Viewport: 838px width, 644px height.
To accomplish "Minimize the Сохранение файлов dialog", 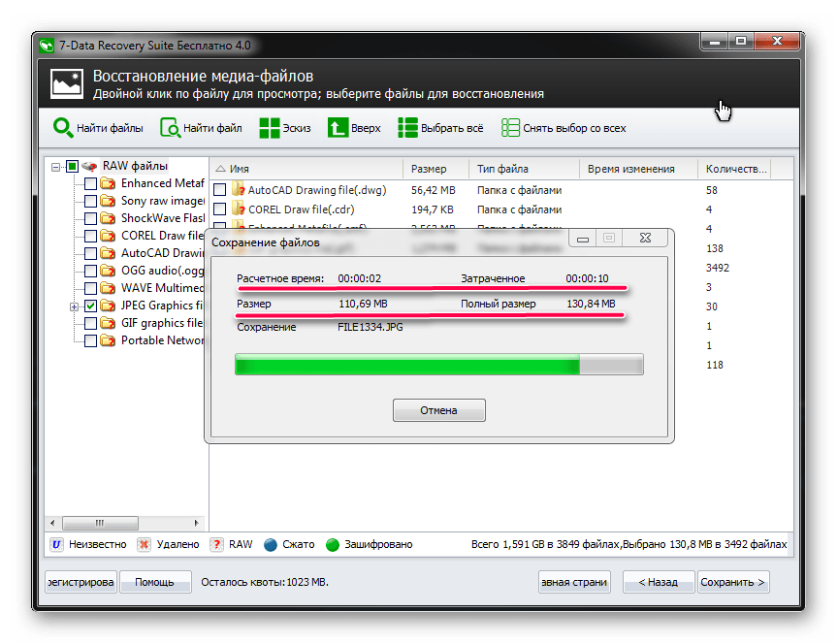I will pyautogui.click(x=583, y=239).
